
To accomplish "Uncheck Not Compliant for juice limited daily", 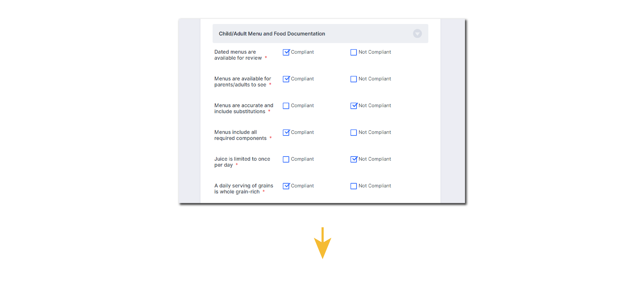I will click(353, 159).
